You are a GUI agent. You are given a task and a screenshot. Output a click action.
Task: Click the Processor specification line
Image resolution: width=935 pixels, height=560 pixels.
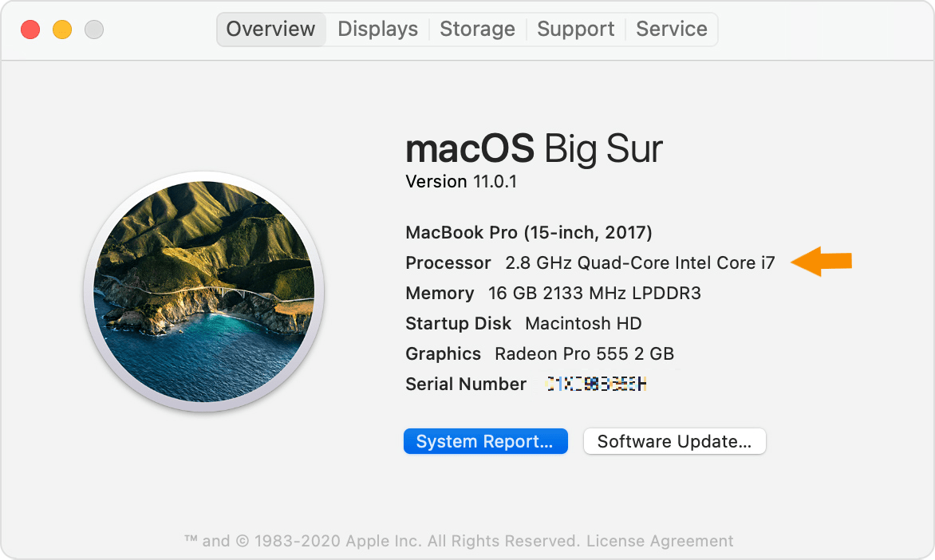pos(590,262)
